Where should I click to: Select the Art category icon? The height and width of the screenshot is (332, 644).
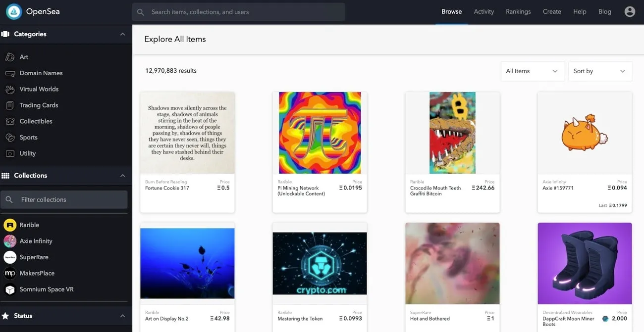pos(9,57)
